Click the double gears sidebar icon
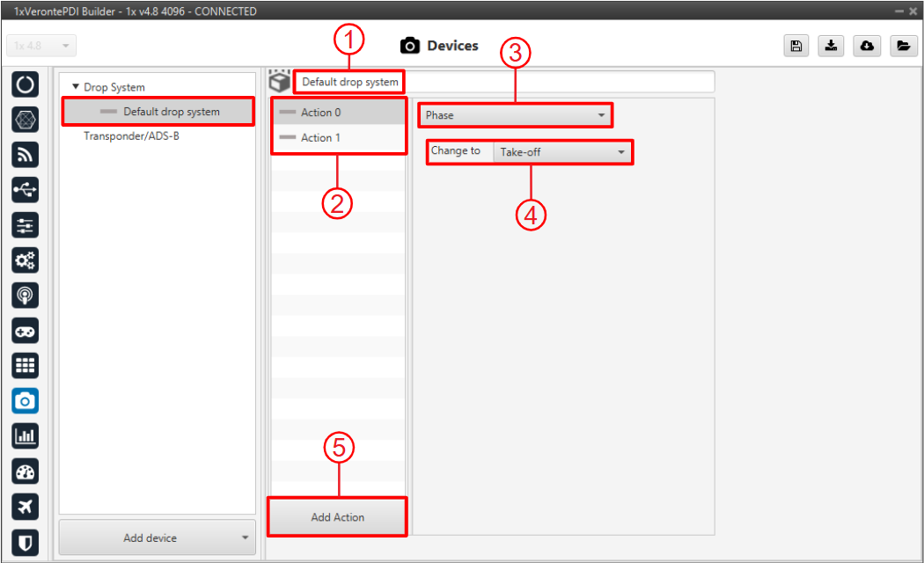Image resolution: width=924 pixels, height=563 pixels. (x=26, y=260)
